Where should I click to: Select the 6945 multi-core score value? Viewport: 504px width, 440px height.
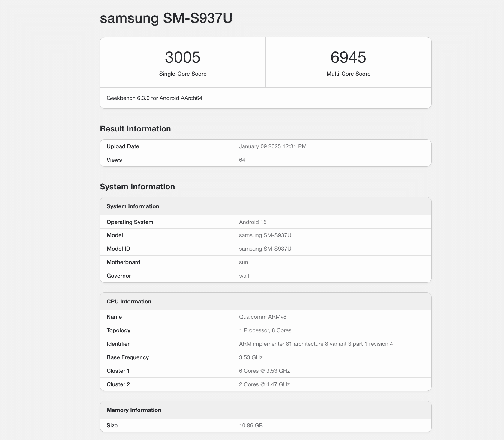pos(348,57)
